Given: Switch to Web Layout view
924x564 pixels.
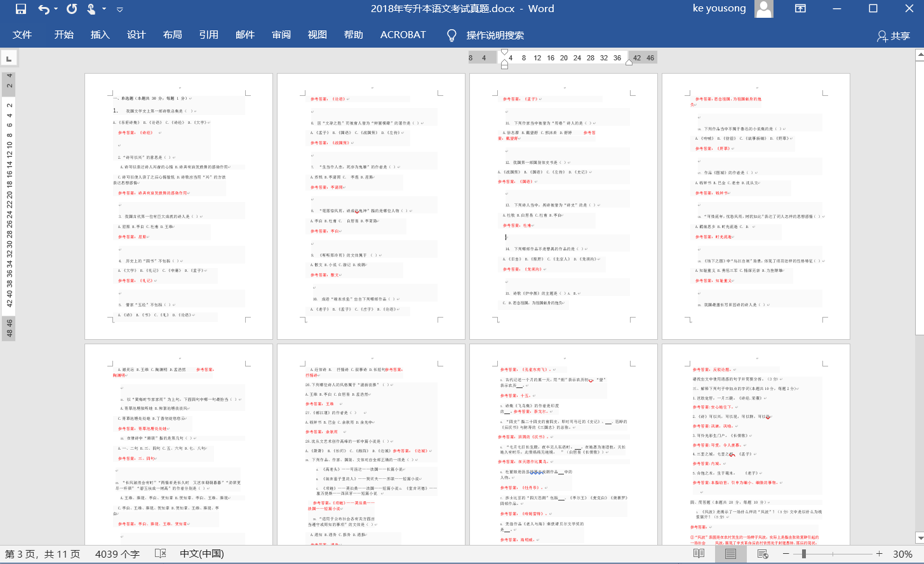Looking at the screenshot, I should coord(763,554).
